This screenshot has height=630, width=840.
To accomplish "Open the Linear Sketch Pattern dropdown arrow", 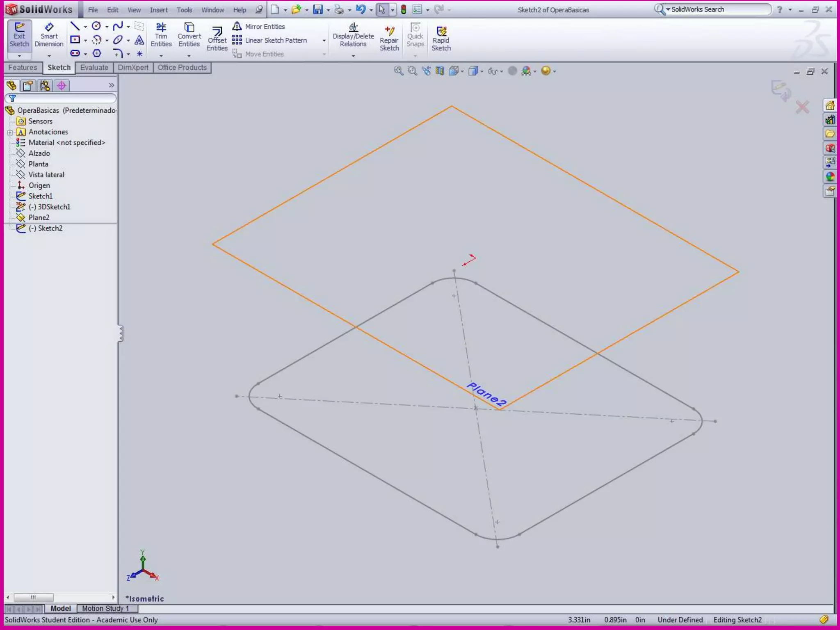I will (324, 41).
